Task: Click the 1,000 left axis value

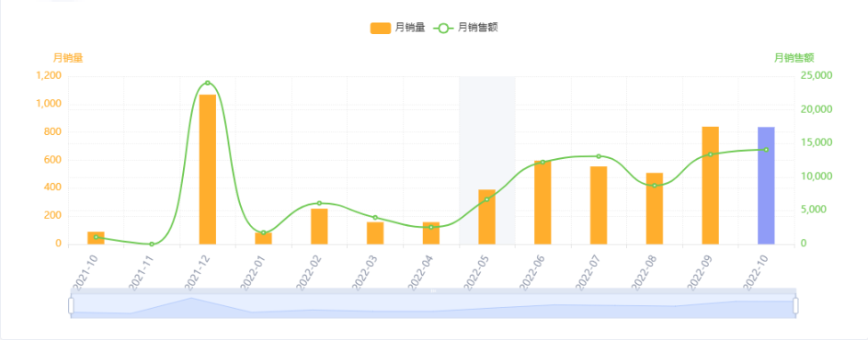Action: point(49,104)
